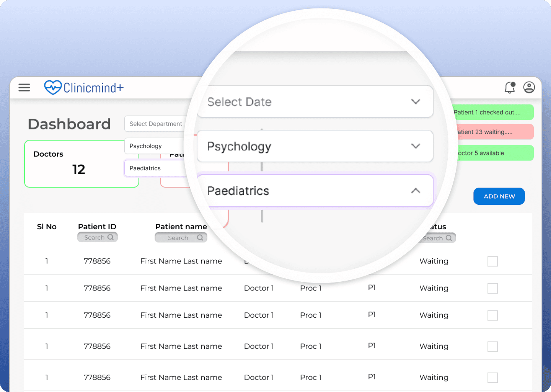Viewport: 551px width, 392px height.
Task: Tick the checkbox in the first table row
Action: [493, 261]
